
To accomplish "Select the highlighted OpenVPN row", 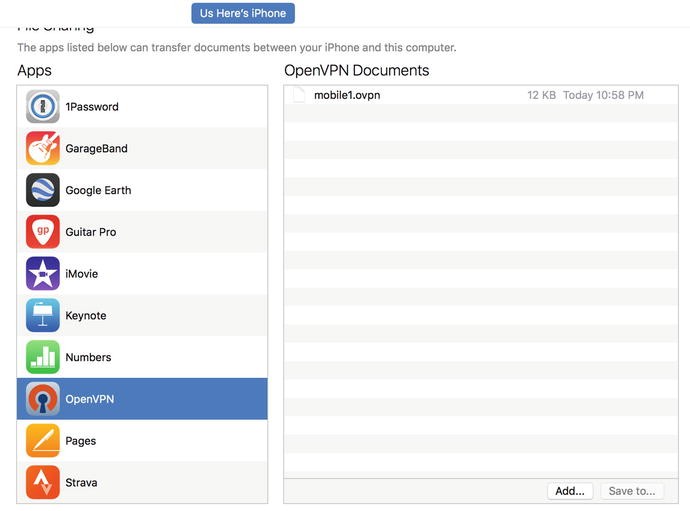I will point(142,399).
